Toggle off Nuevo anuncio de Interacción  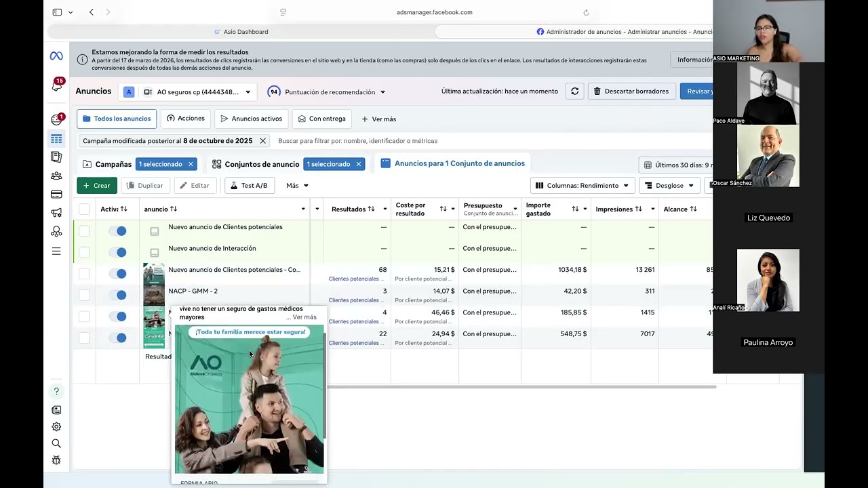(117, 252)
